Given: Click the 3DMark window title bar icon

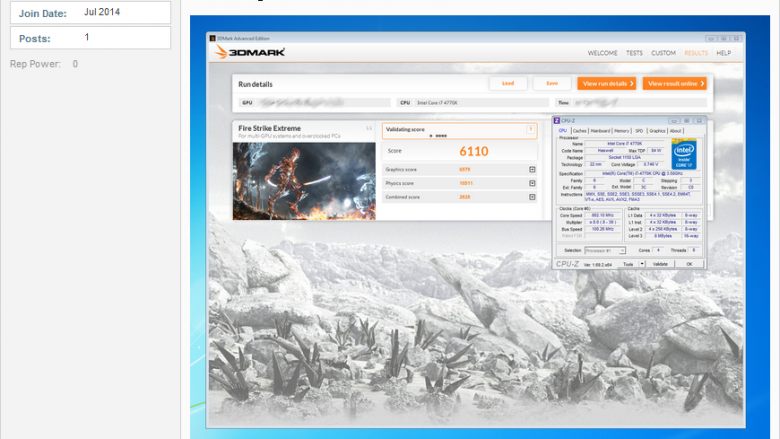Looking at the screenshot, I should [x=212, y=38].
